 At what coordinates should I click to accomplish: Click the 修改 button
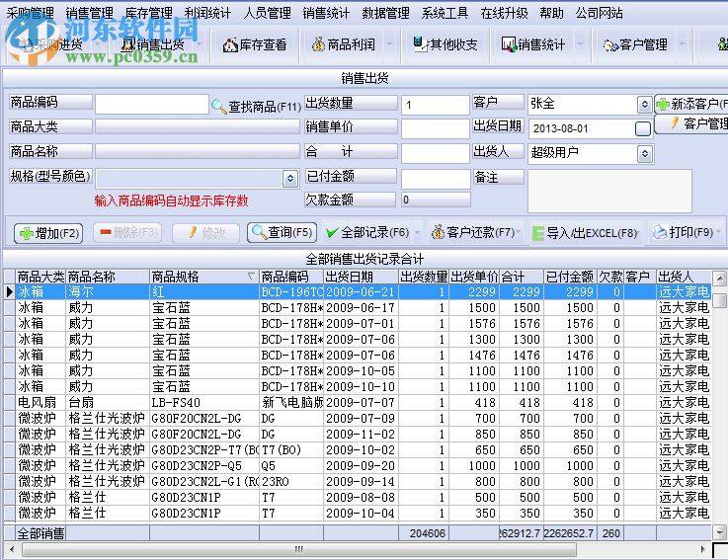(206, 233)
